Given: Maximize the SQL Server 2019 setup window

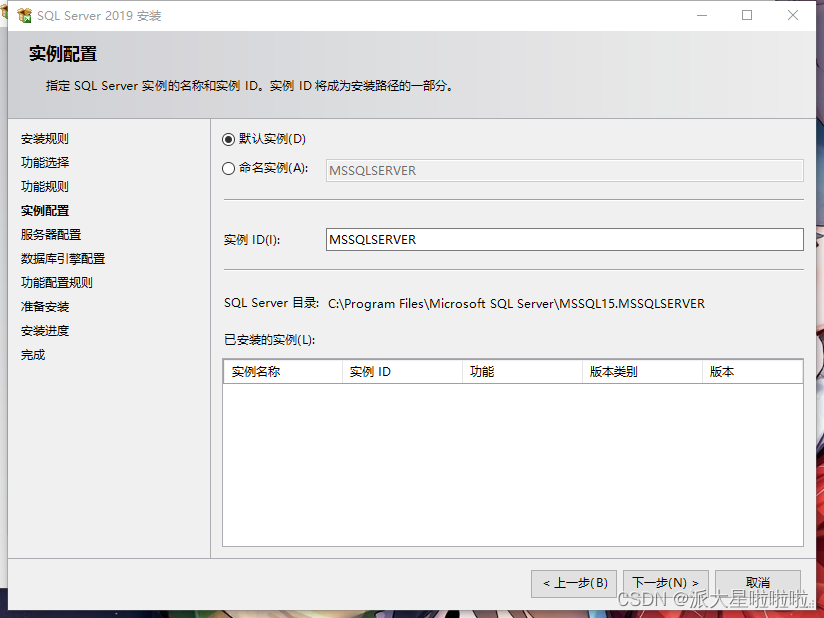Looking at the screenshot, I should point(747,16).
